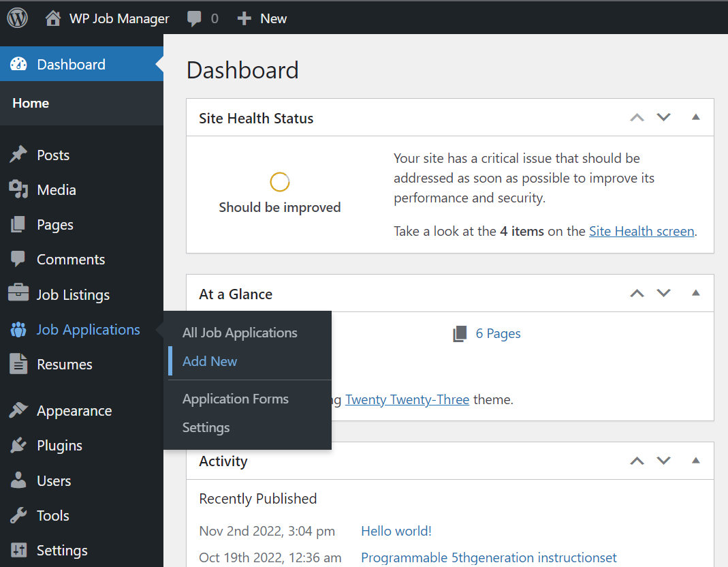
Task: Click the Job Listings briefcase icon
Action: click(x=18, y=294)
